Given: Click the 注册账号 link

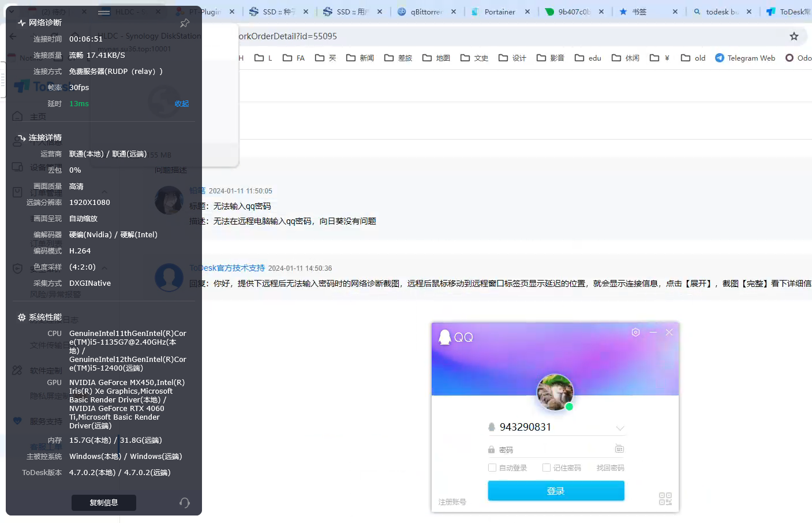Looking at the screenshot, I should click(452, 502).
